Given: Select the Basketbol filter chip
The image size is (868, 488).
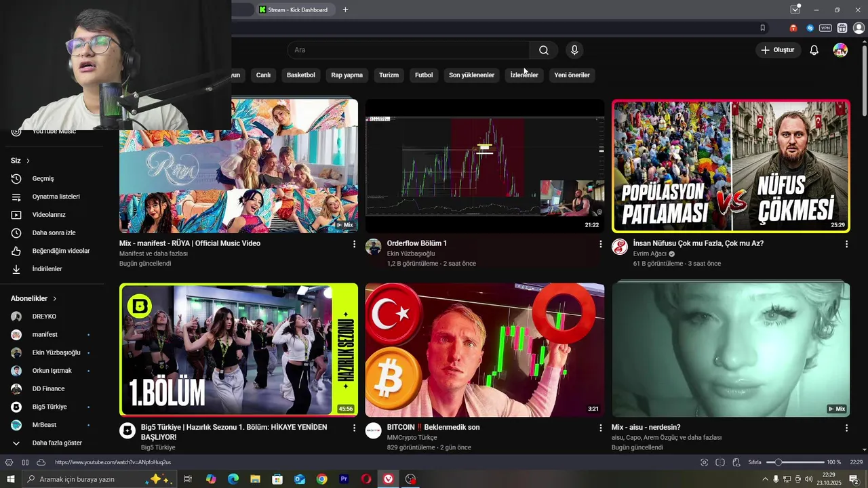Looking at the screenshot, I should [x=301, y=75].
